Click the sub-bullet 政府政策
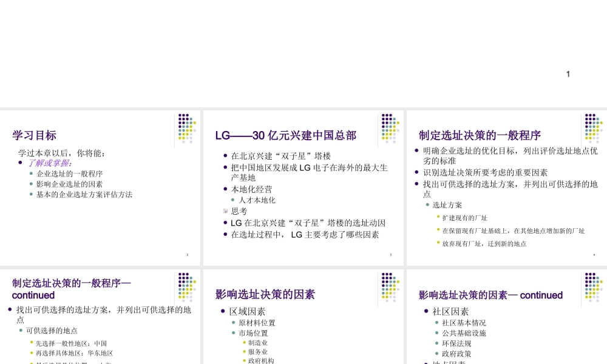This screenshot has height=364, width=607. click(456, 354)
